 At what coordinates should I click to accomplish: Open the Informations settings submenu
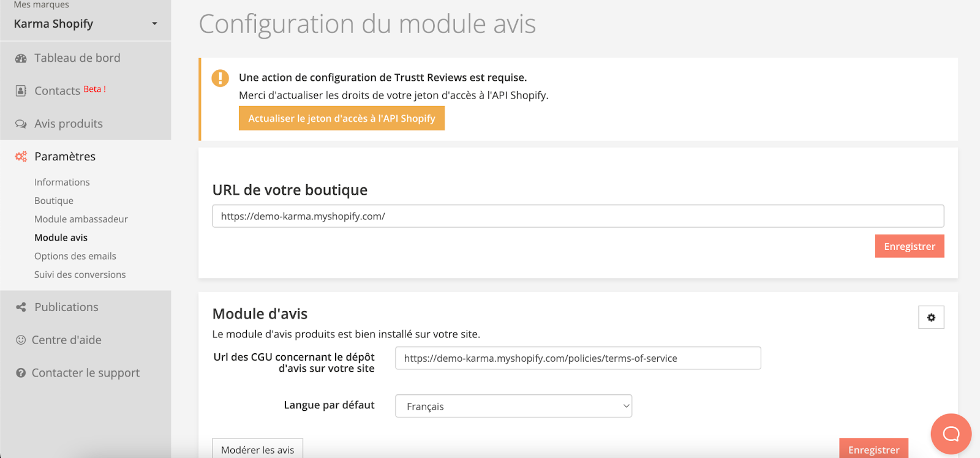click(62, 182)
